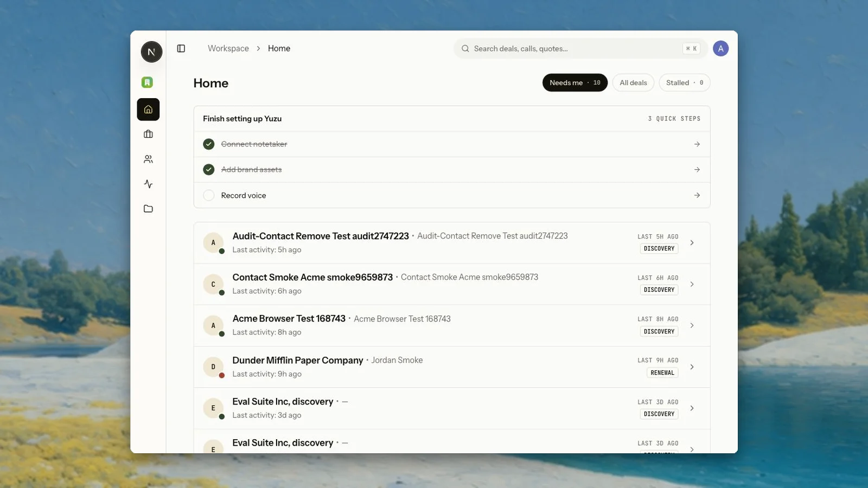Select the Needs me filter tab

point(575,82)
